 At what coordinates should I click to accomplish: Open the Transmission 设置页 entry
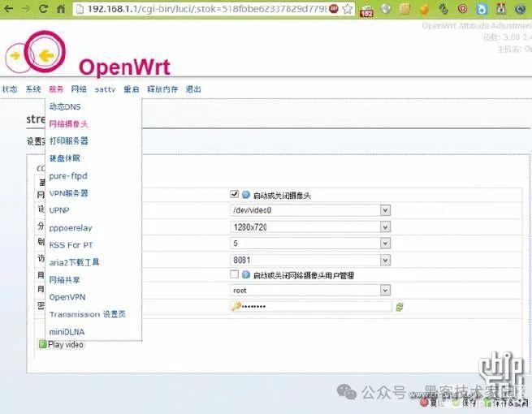(88, 314)
